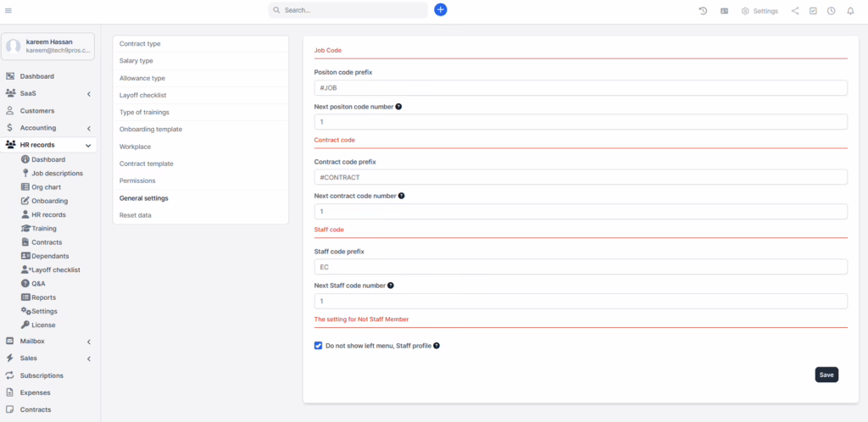Select Permissions in settings list
Screen dimensions: 868x422
[x=137, y=180]
